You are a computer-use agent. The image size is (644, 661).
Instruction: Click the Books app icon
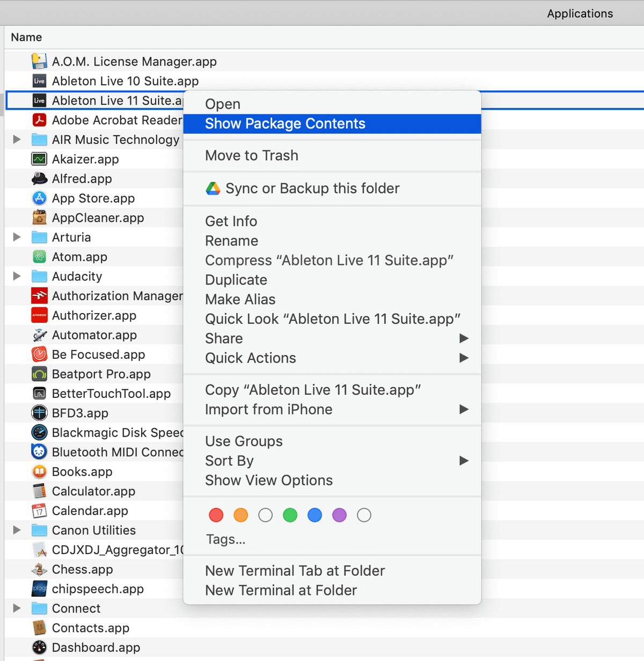point(39,471)
